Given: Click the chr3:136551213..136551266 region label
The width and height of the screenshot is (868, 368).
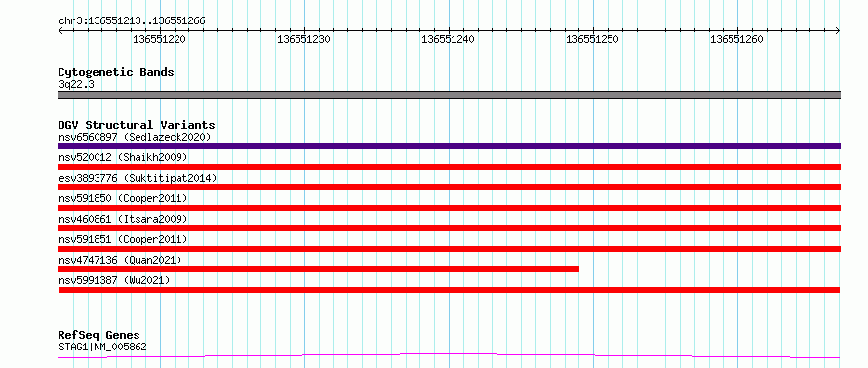Looking at the screenshot, I should (x=132, y=21).
